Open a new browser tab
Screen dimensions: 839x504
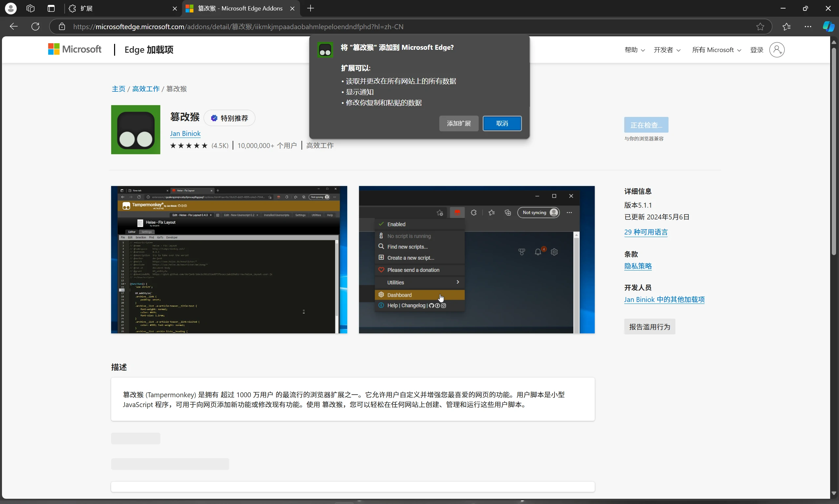(x=310, y=9)
